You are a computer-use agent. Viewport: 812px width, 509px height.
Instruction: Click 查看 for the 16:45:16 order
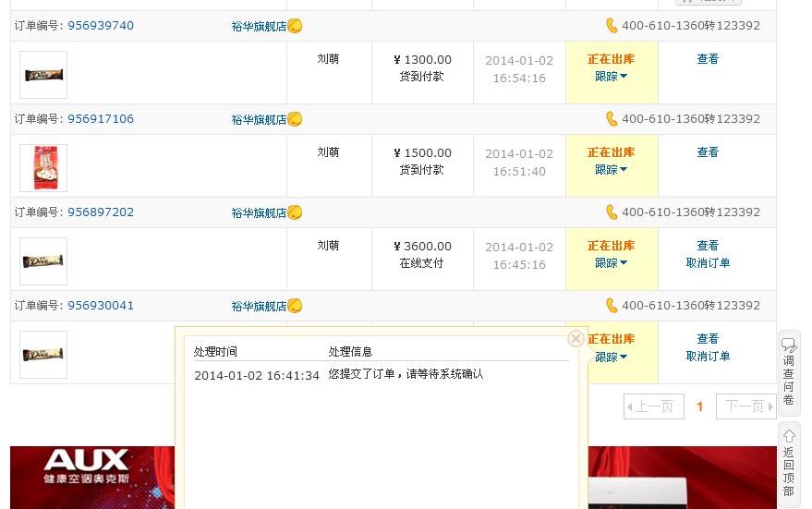(x=708, y=245)
